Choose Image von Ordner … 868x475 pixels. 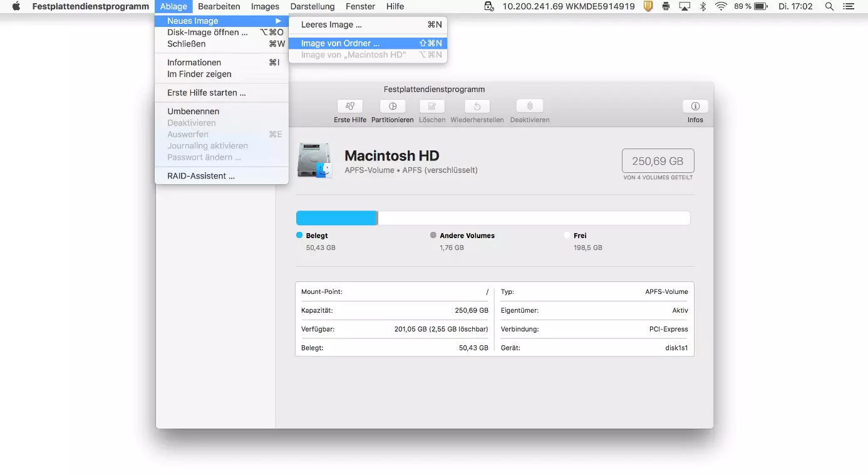click(368, 43)
